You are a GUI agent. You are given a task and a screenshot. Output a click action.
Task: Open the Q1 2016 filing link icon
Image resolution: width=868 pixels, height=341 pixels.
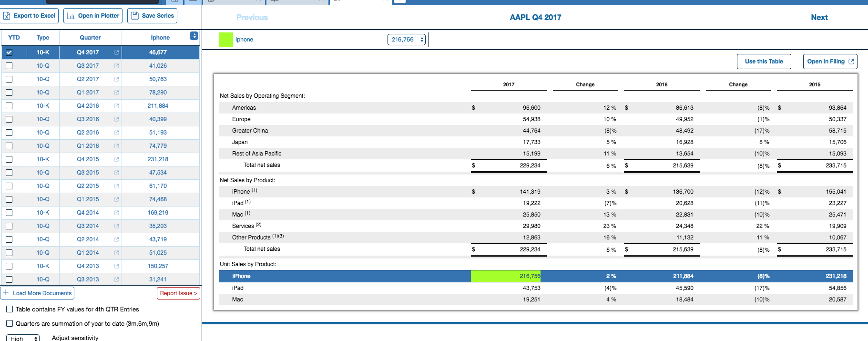tap(116, 146)
